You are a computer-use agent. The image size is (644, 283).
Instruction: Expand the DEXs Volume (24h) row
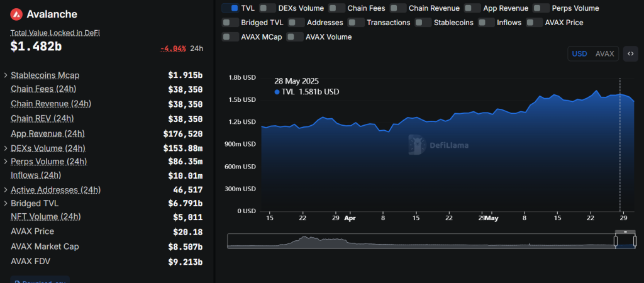tap(6, 148)
